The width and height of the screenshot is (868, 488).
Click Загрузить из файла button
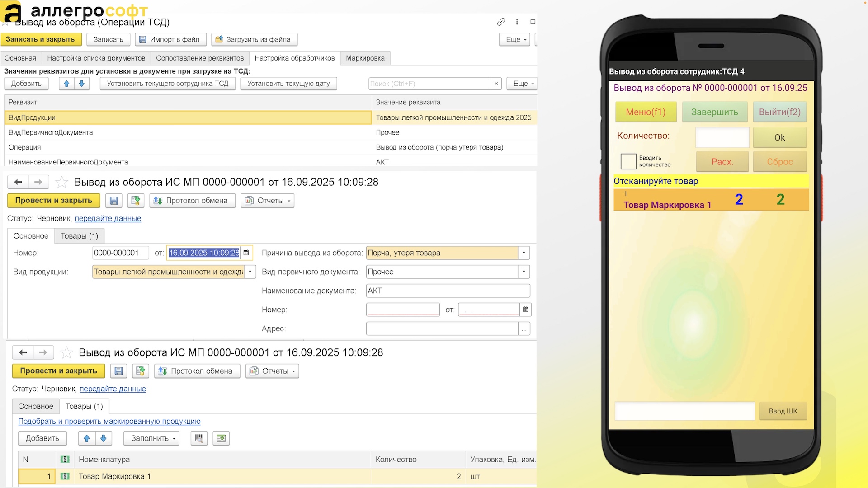pos(254,40)
